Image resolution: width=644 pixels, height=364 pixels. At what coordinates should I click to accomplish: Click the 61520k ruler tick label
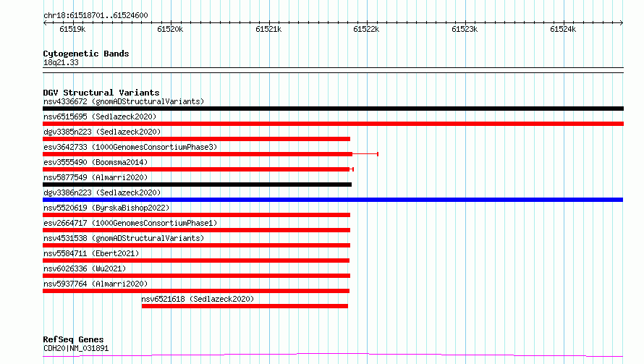pos(170,29)
